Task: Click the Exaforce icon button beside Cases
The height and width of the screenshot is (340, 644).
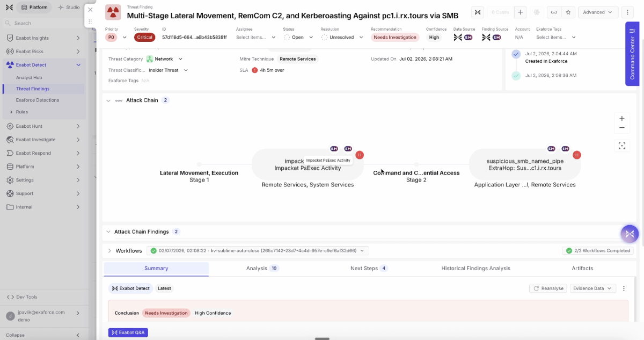Action: [x=477, y=12]
